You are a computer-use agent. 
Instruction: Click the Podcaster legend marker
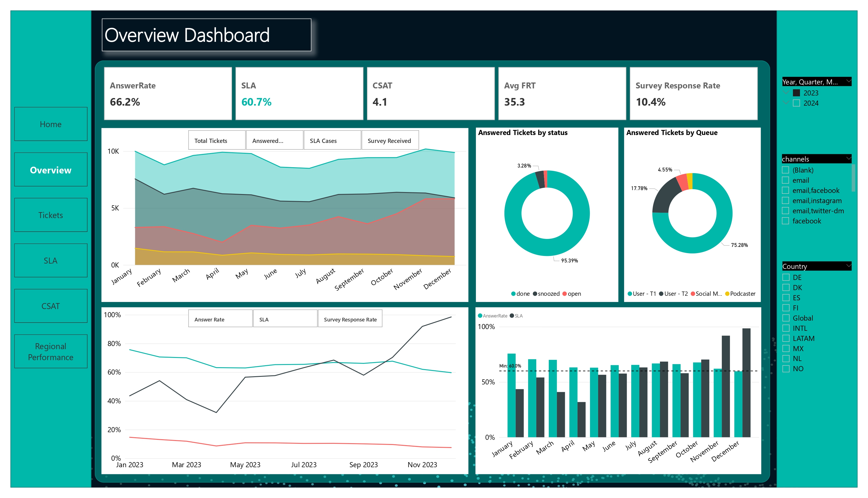(727, 294)
